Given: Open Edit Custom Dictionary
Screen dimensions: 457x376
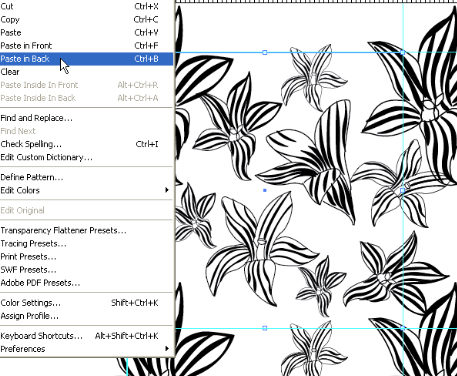Looking at the screenshot, I should coord(86,157).
